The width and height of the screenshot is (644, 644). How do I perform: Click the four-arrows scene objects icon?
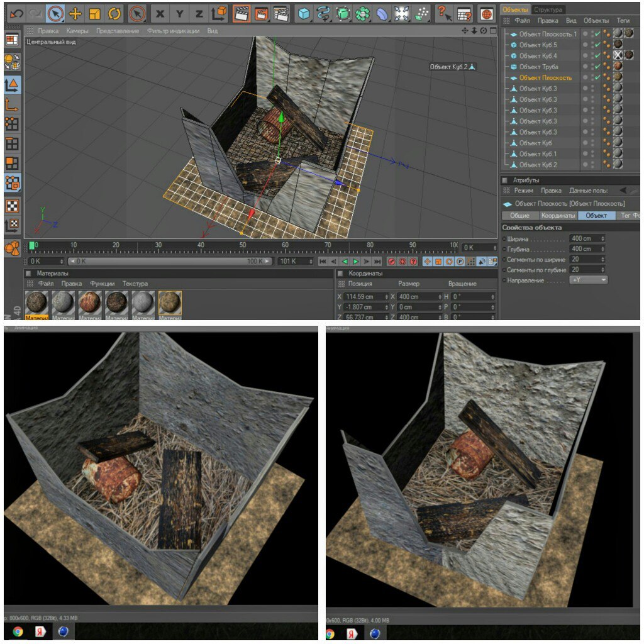tap(402, 14)
